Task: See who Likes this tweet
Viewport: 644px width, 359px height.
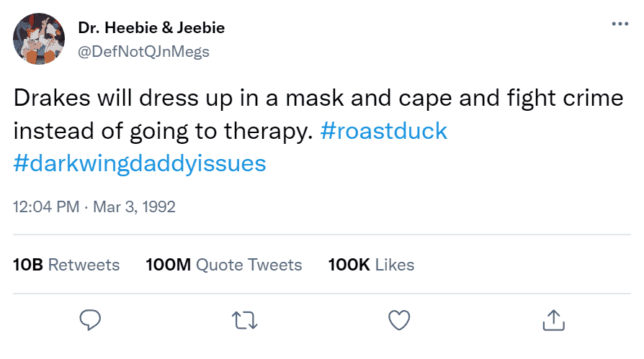Action: point(395,265)
